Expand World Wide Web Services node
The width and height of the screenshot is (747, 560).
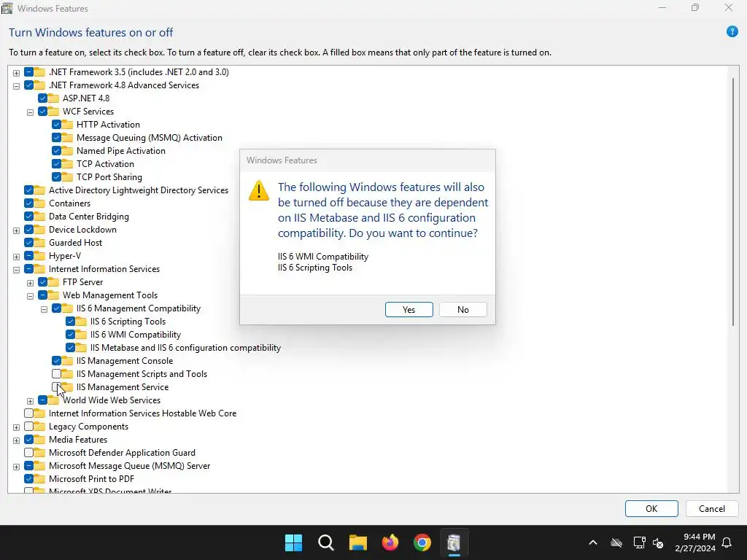click(30, 401)
